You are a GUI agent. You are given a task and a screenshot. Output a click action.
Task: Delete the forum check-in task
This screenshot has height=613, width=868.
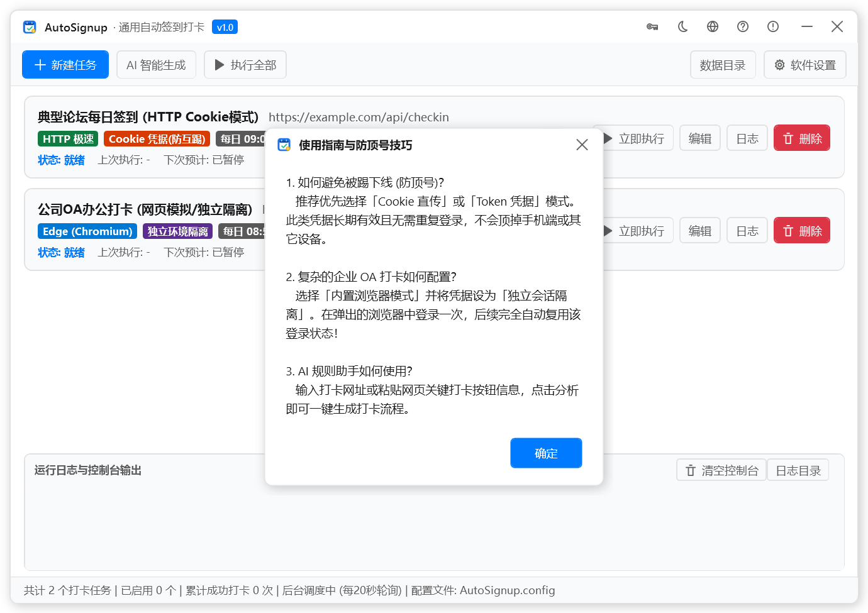coord(802,138)
